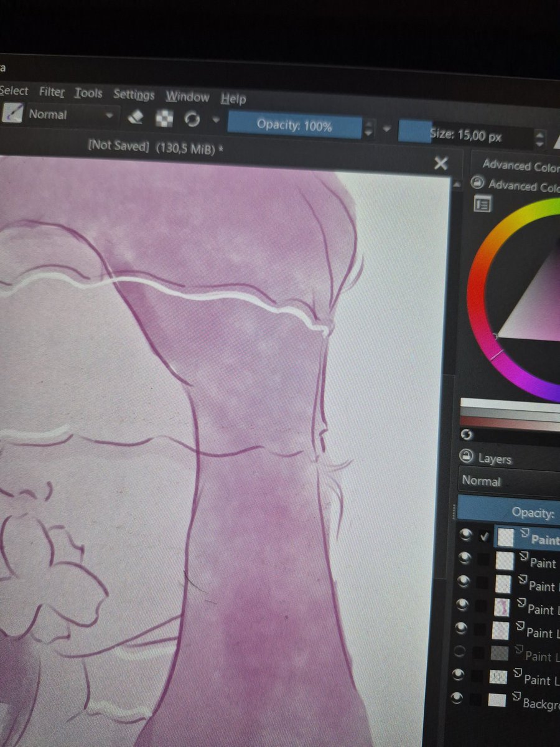Click the canvas scrollbar up arrow
Screen dimensions: 560x747
coord(456,184)
